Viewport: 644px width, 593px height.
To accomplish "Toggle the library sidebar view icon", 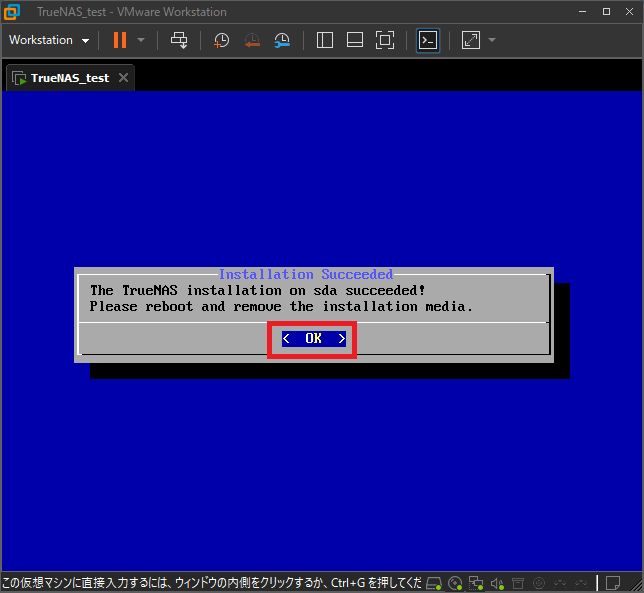I will (x=324, y=40).
